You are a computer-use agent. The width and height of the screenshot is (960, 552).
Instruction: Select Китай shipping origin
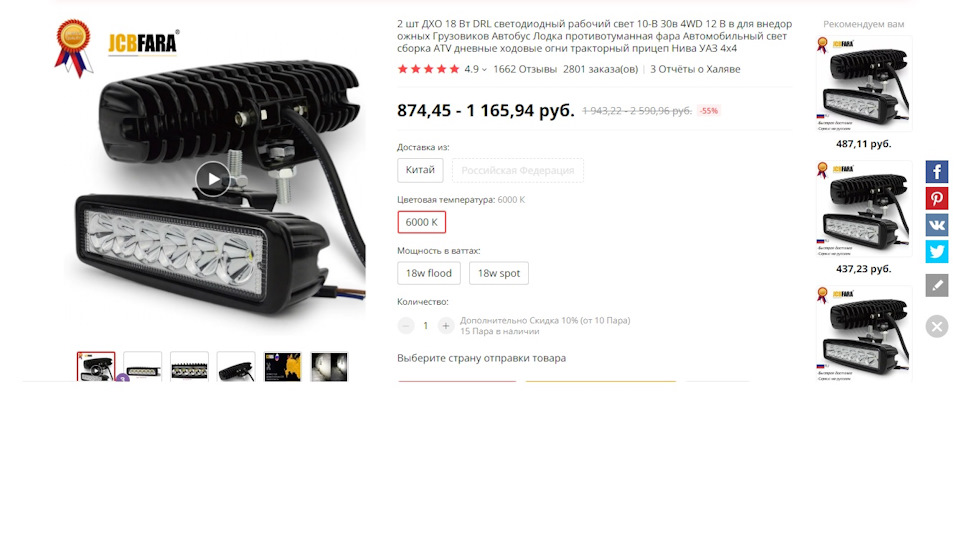[x=420, y=170]
